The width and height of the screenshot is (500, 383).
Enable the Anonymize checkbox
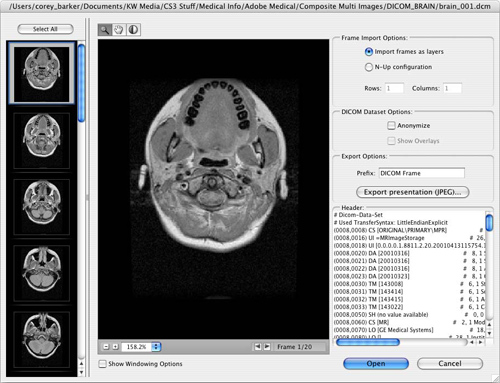(391, 126)
